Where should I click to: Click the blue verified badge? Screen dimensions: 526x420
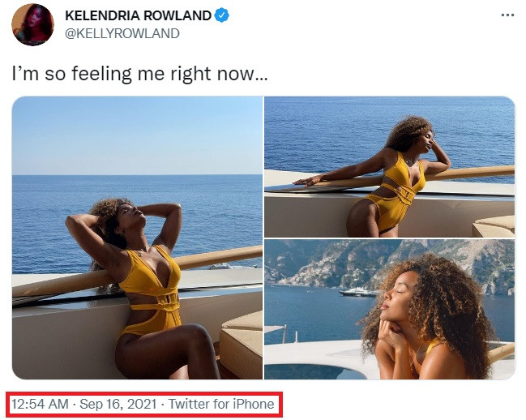pos(243,16)
